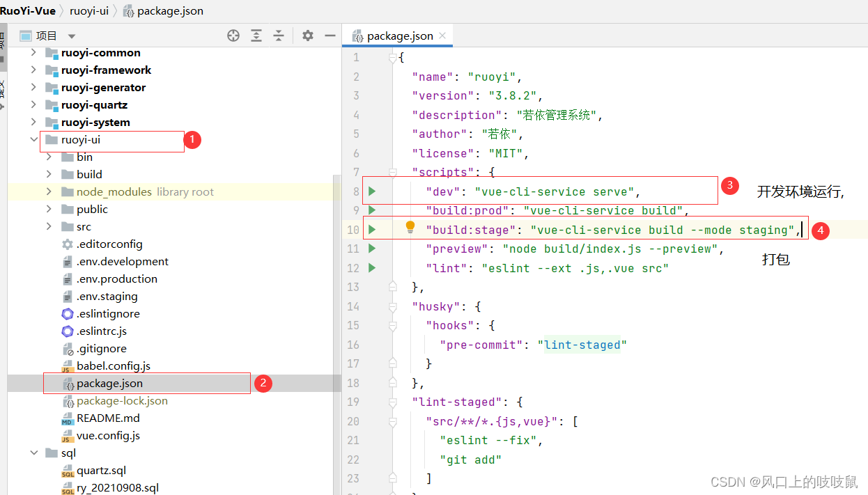Viewport: 868px width, 495px height.
Task: Open the Project view dropdown arrow
Action: (x=71, y=36)
